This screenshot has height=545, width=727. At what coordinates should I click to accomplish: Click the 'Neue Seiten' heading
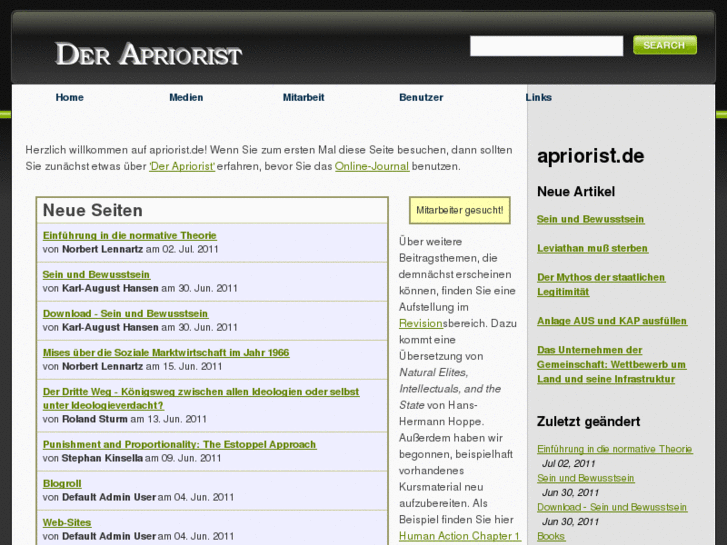[x=93, y=211]
